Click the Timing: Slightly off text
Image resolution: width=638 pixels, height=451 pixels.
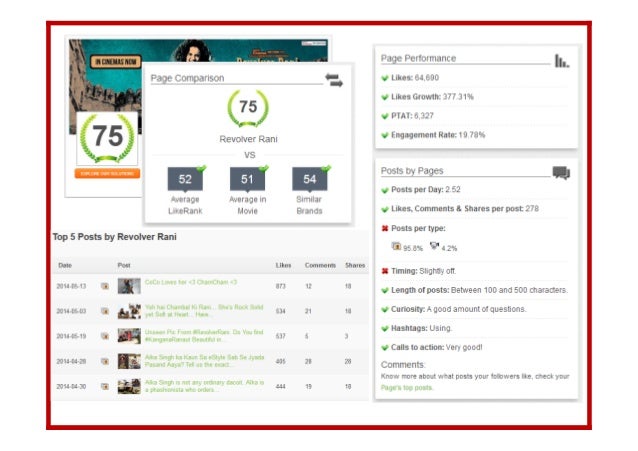[424, 271]
